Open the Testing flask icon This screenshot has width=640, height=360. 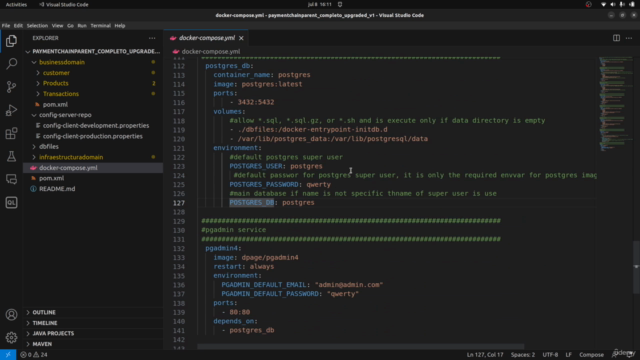pos(11,156)
